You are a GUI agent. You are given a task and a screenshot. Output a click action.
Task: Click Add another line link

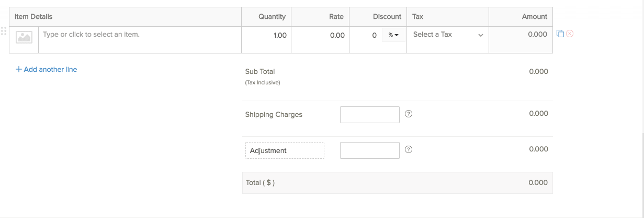click(x=47, y=69)
